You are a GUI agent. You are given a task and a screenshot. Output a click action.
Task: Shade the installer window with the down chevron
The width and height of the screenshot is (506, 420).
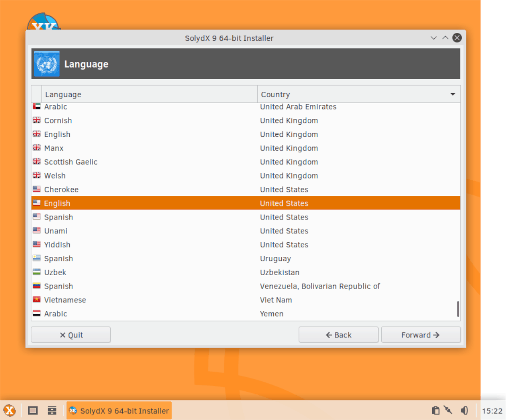(433, 38)
